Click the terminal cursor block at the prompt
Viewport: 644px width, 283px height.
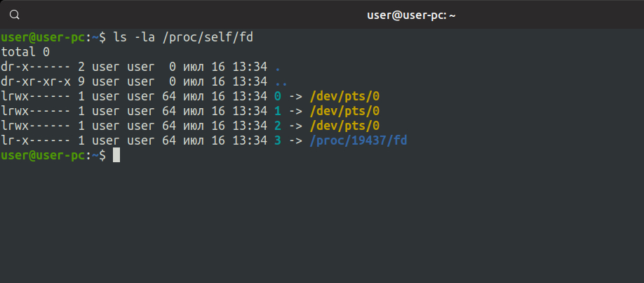click(116, 156)
